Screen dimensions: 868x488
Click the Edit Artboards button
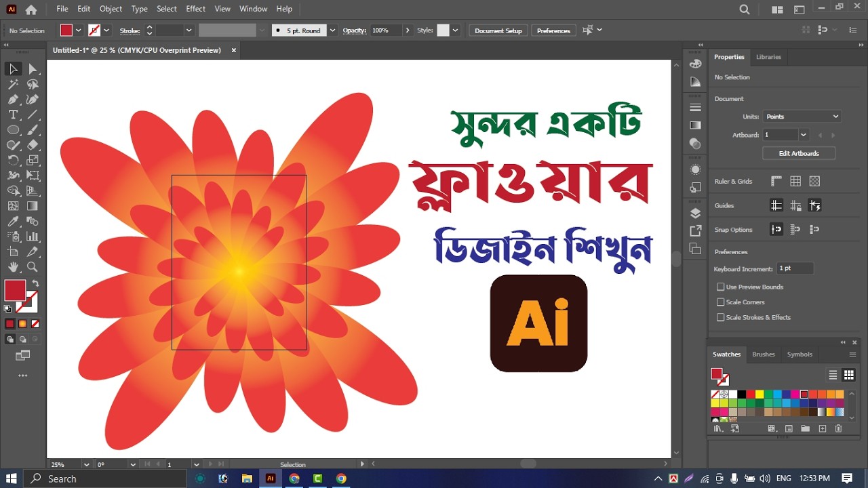tap(799, 153)
